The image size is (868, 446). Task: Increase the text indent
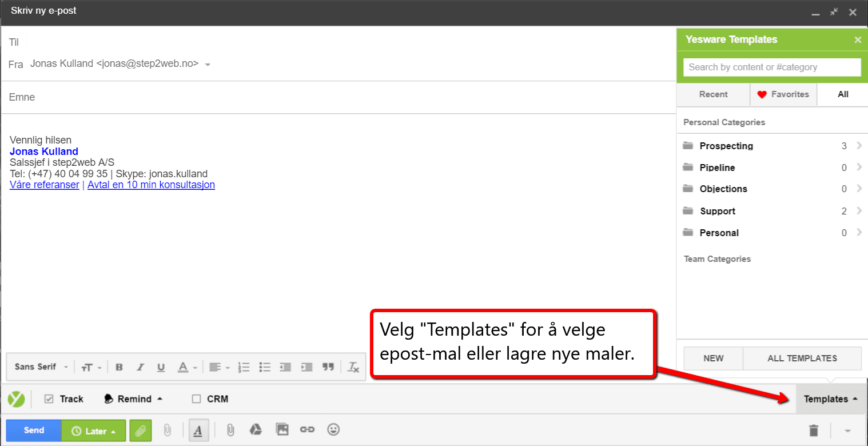pyautogui.click(x=307, y=367)
